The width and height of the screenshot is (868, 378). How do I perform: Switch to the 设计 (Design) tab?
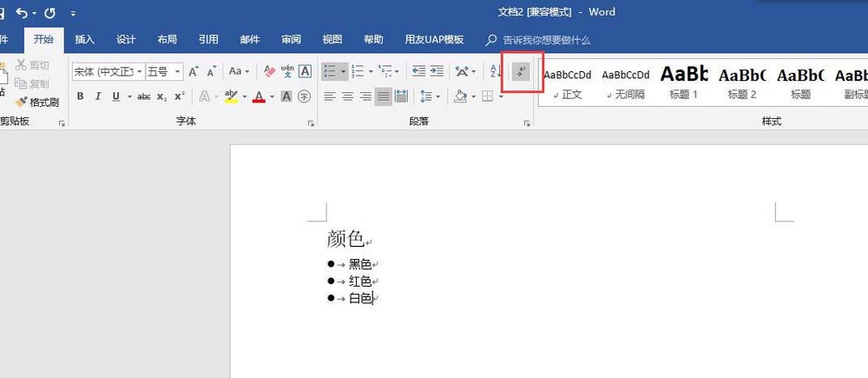tap(126, 40)
